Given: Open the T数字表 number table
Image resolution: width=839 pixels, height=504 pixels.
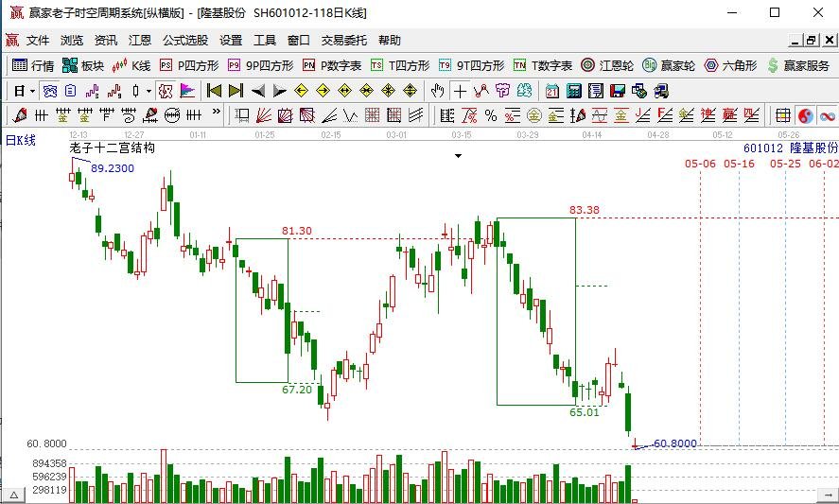Looking at the screenshot, I should click(x=543, y=65).
